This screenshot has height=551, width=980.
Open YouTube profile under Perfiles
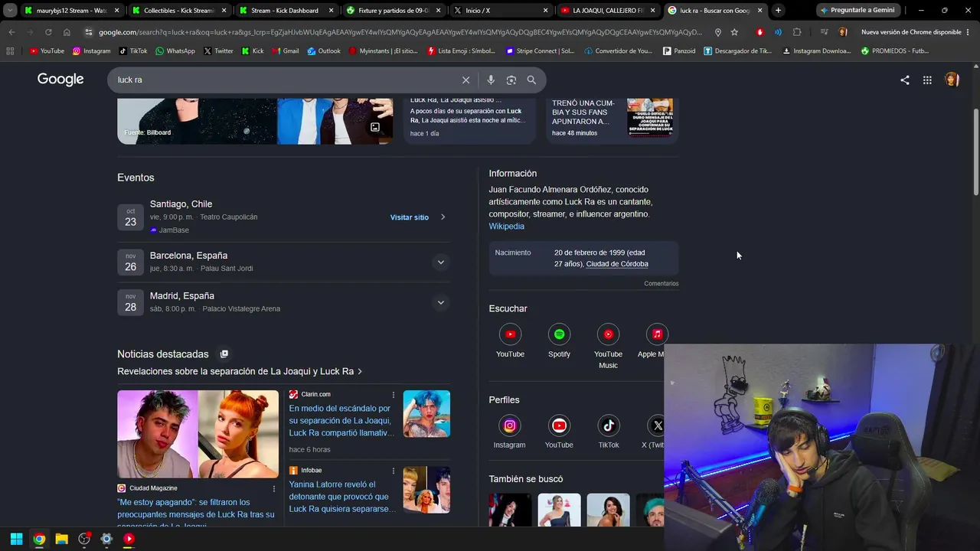[559, 432]
